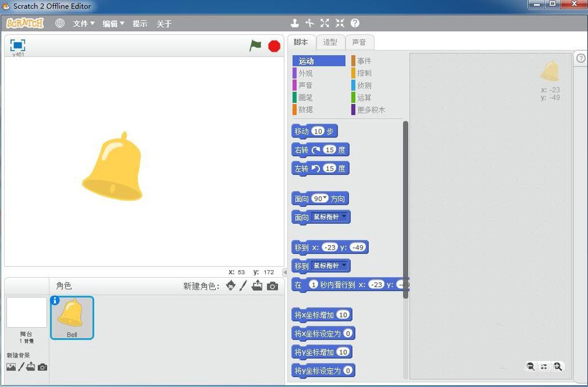Stop the project with the red stop icon

pyautogui.click(x=274, y=45)
